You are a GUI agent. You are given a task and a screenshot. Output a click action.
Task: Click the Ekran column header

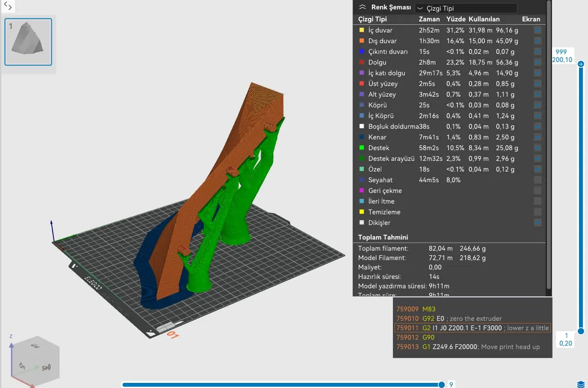[531, 19]
